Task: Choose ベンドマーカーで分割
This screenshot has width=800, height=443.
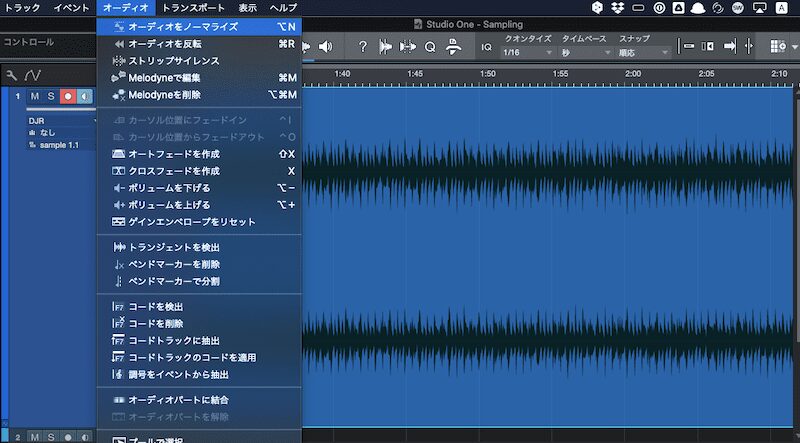Action: (x=199, y=281)
